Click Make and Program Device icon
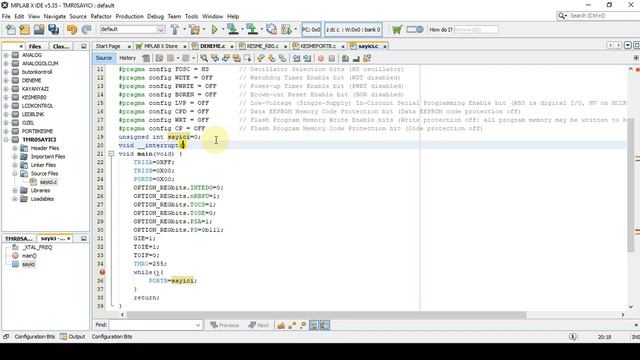The height and width of the screenshot is (360, 640). 233,29
